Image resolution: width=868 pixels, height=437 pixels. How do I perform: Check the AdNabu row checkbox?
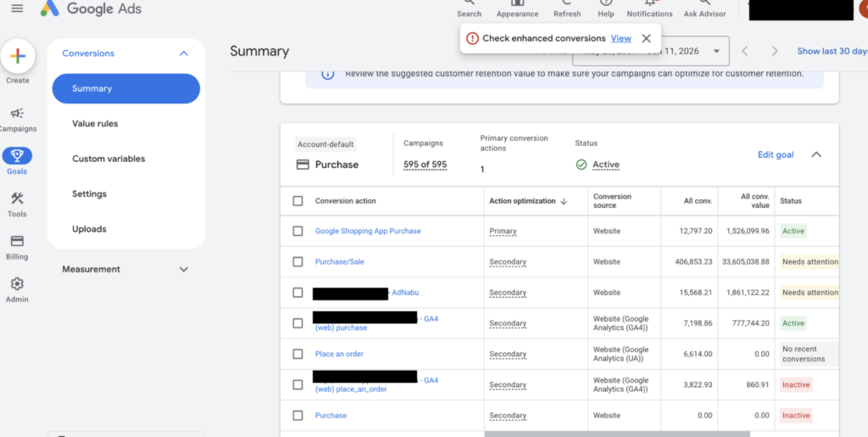(x=298, y=293)
